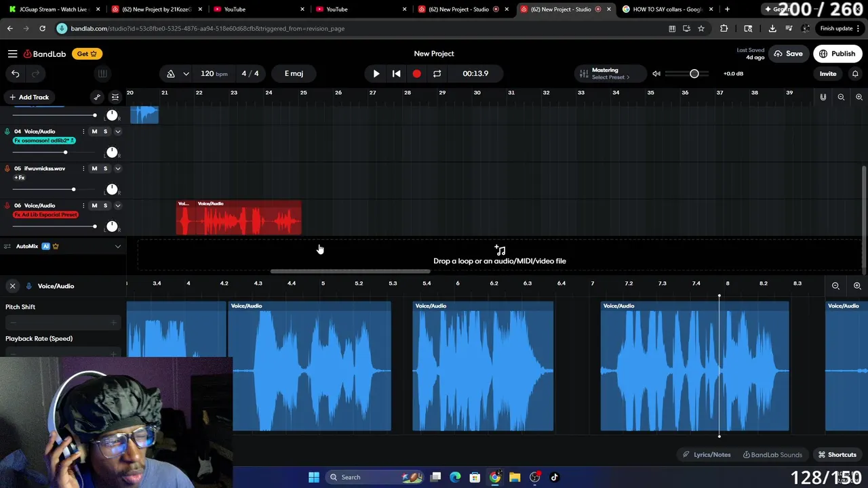Open the notifications bell
The width and height of the screenshot is (868, 488).
[x=855, y=73]
